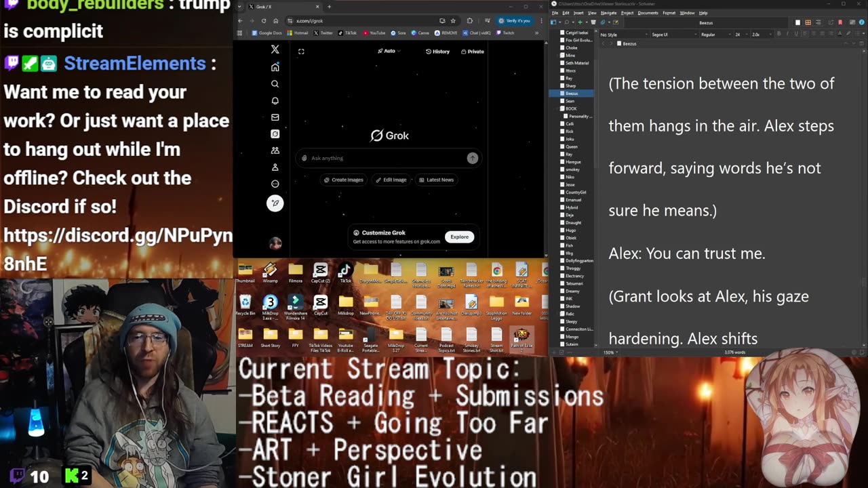Screen dimensions: 868x488
Task: Switch to Scrivener's Outliner view icon
Action: click(x=818, y=22)
